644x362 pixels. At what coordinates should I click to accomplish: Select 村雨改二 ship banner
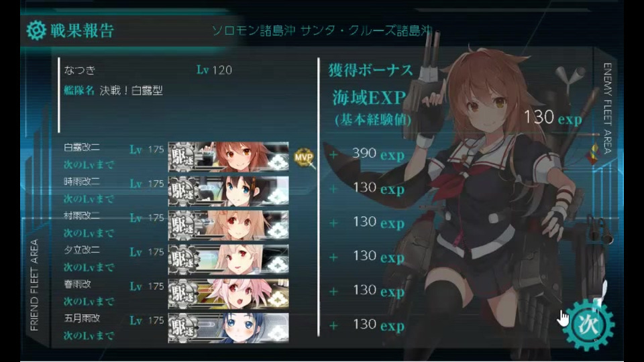pyautogui.click(x=228, y=225)
